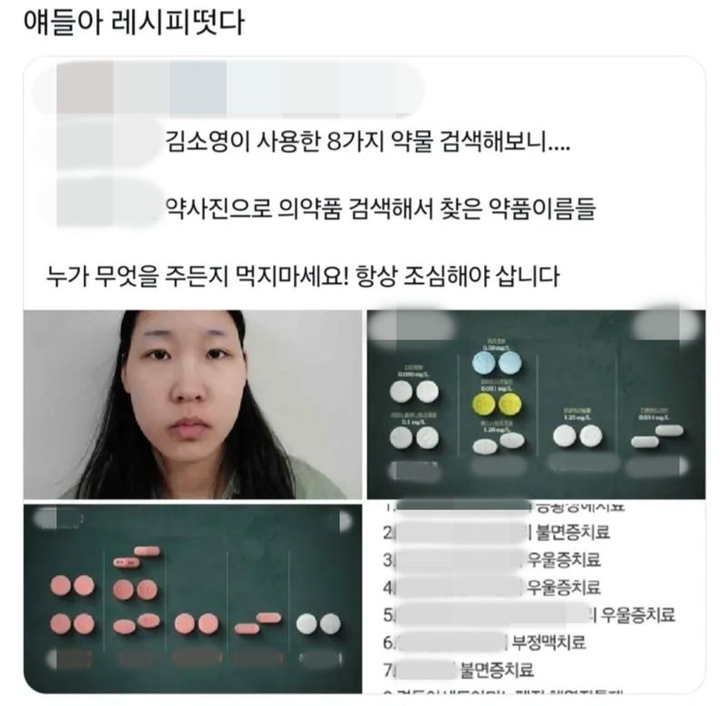Select list item 6 부정맥치료
This screenshot has height=706, width=728.
[x=484, y=642]
